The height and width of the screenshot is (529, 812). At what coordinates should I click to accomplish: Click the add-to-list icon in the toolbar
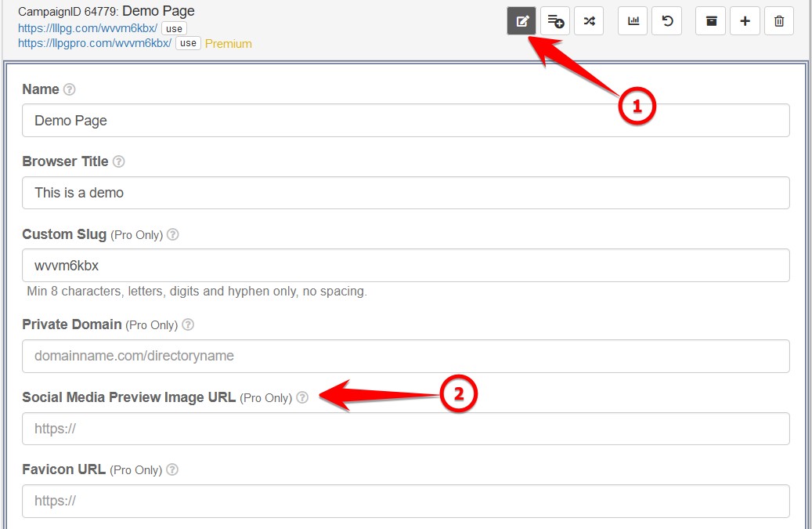555,21
